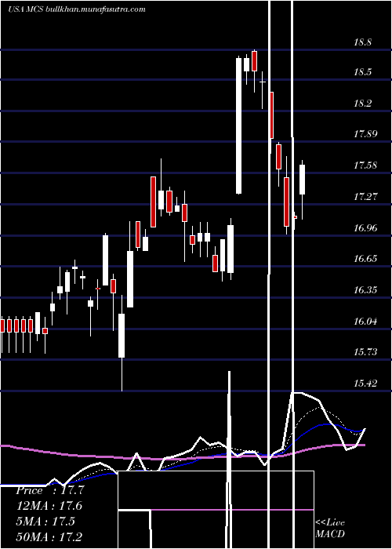Click the long red candle dropping from 18.2
392x549 pixels.
271,115
